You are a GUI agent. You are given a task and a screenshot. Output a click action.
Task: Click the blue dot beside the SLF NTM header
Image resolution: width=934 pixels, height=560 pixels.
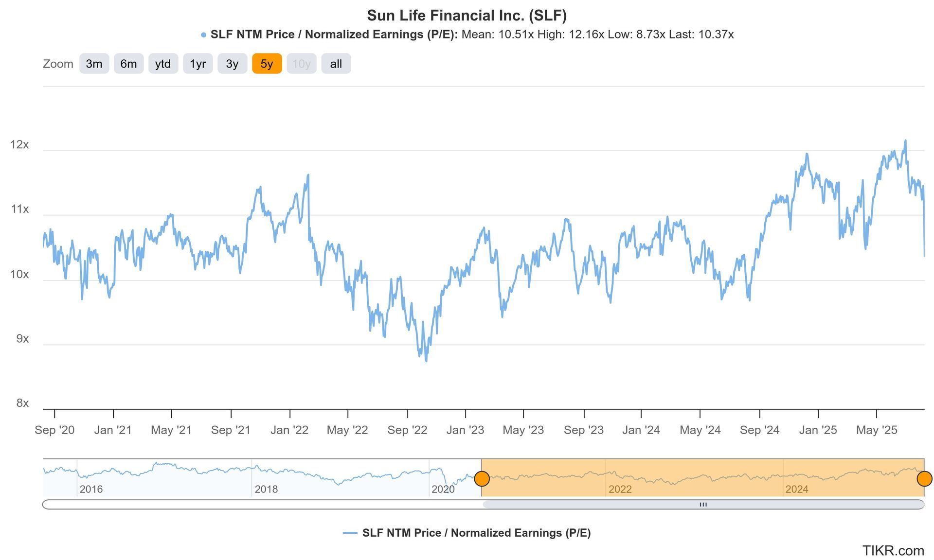point(203,35)
